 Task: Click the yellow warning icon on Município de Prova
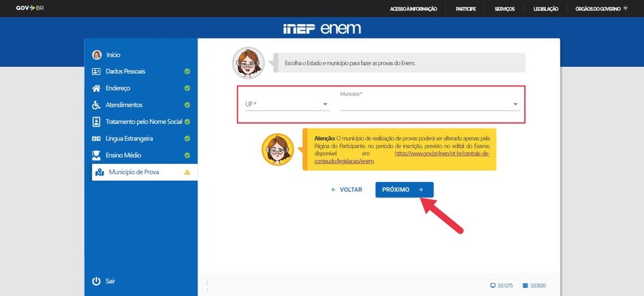point(187,172)
